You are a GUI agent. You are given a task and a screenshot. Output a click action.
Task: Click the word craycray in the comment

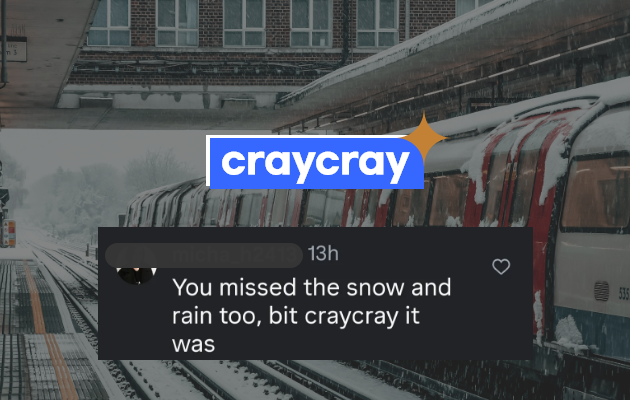tap(351, 316)
